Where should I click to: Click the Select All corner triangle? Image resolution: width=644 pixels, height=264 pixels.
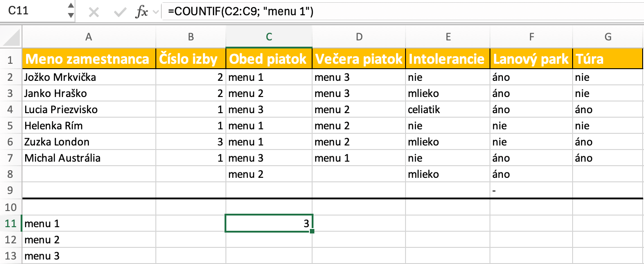pyautogui.click(x=13, y=37)
